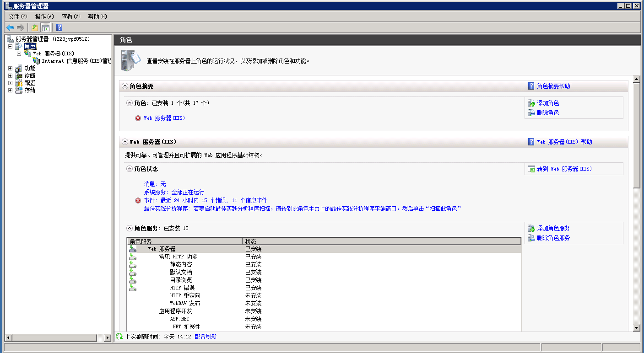Open the 角色摘要帮助 link
644x353 pixels.
click(x=553, y=86)
